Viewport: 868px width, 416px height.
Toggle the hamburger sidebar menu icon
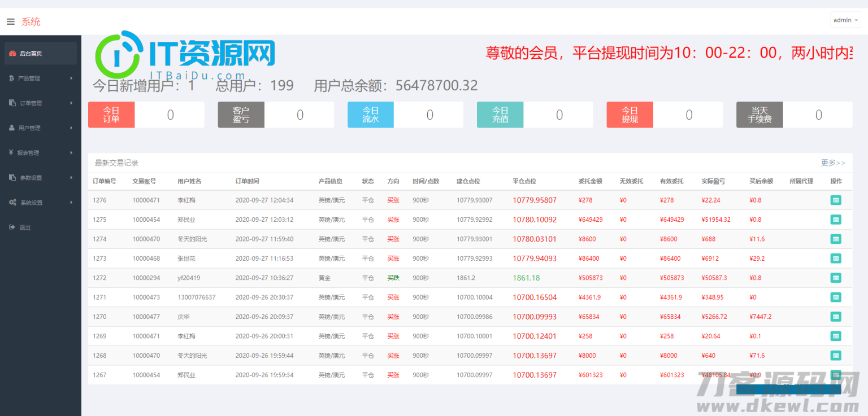tap(10, 22)
